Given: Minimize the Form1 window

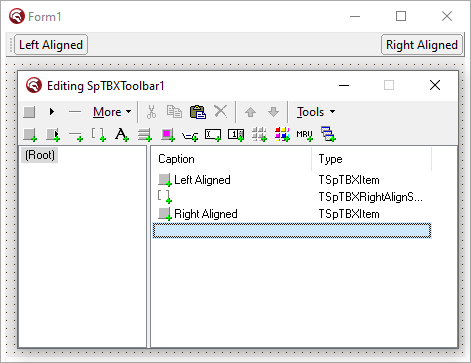Looking at the screenshot, I should coord(355,16).
